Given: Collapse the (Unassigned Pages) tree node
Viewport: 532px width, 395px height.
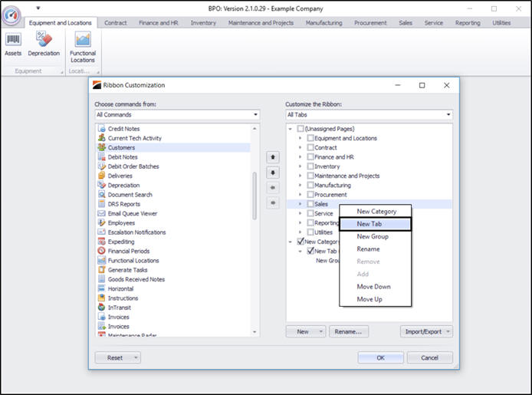Looking at the screenshot, I should tap(290, 129).
